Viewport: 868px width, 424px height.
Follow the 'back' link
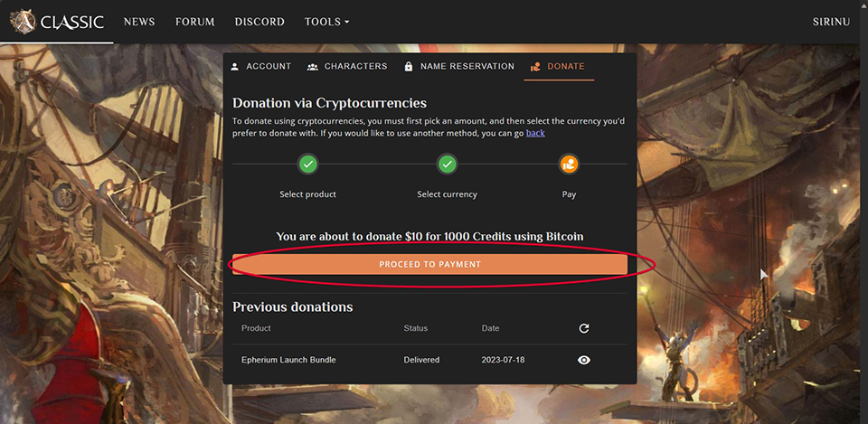coord(535,133)
